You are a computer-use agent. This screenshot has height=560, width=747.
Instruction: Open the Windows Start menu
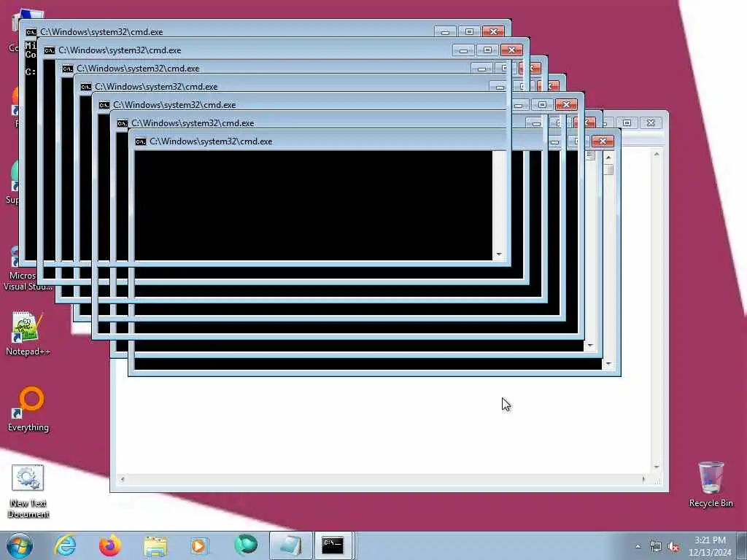pyautogui.click(x=20, y=545)
